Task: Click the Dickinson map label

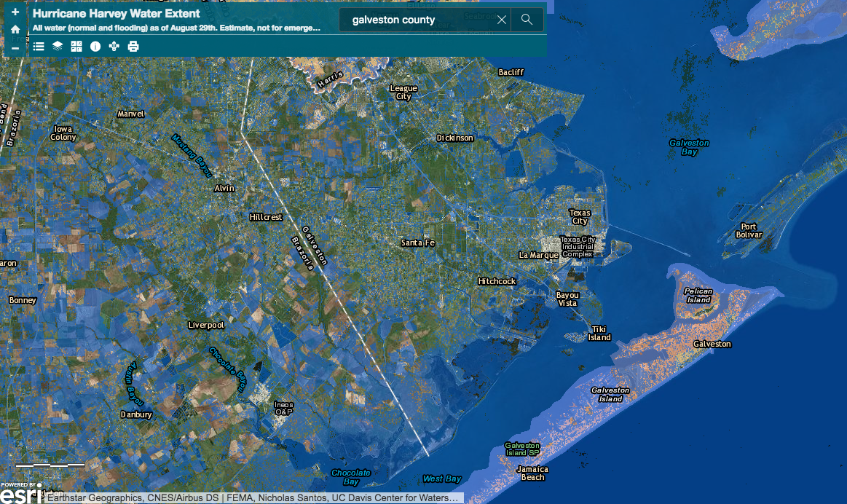Action: tap(455, 138)
